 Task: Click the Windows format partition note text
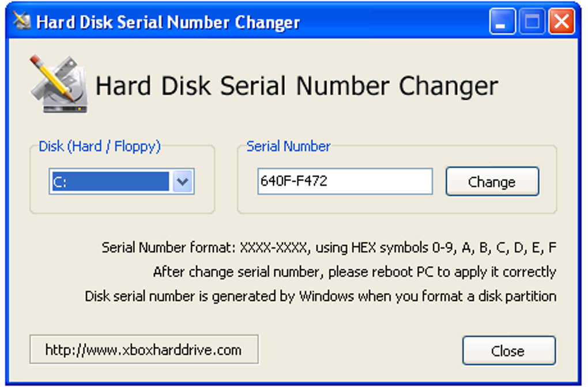321,296
